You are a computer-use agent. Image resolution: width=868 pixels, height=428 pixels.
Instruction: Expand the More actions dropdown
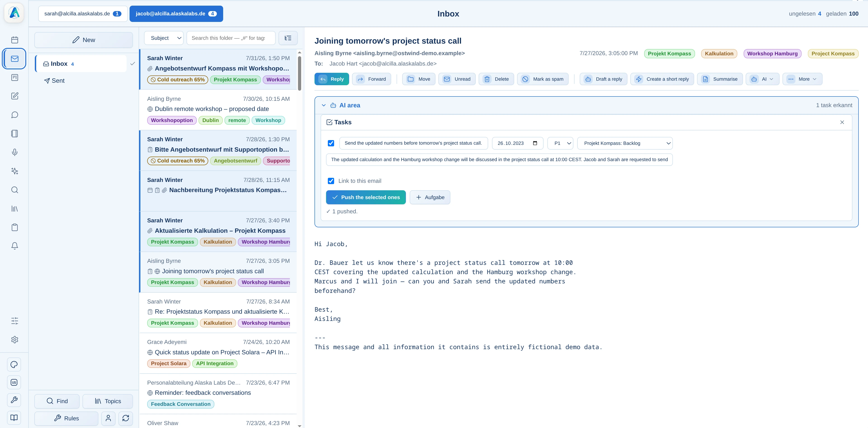click(x=802, y=79)
